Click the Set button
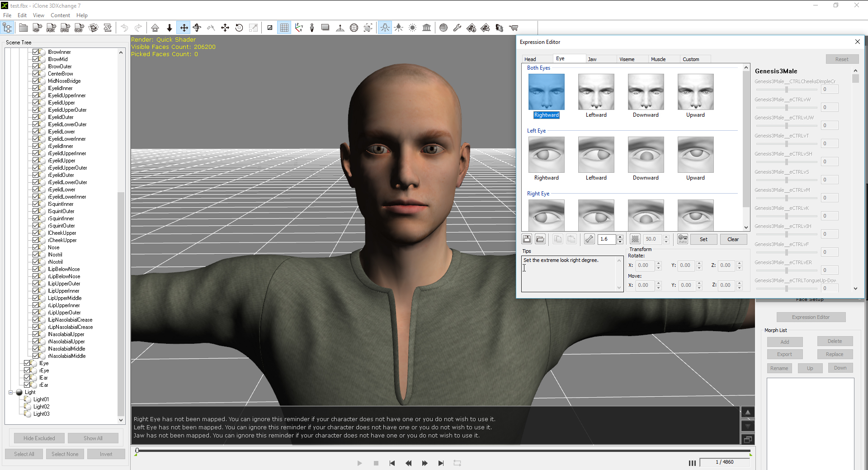868x470 pixels. click(x=703, y=239)
